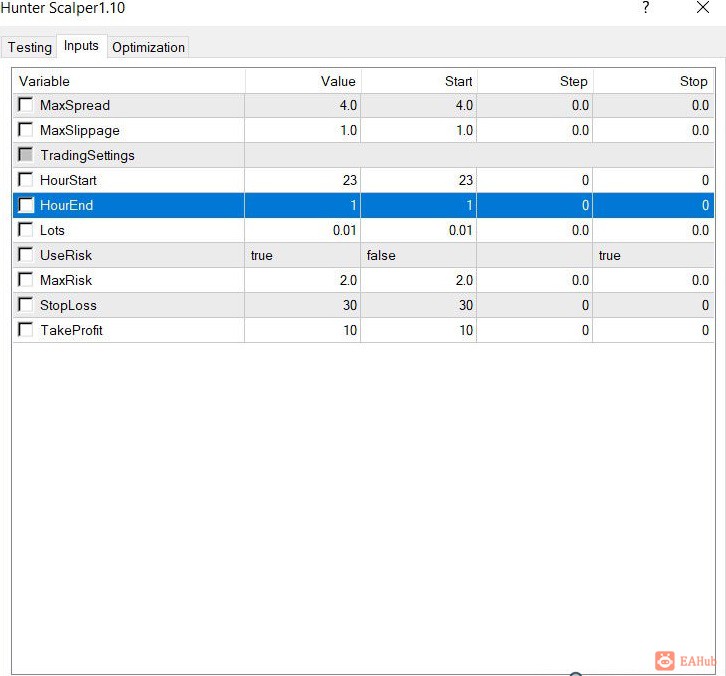Select HourEnd Start cell 1

(419, 205)
